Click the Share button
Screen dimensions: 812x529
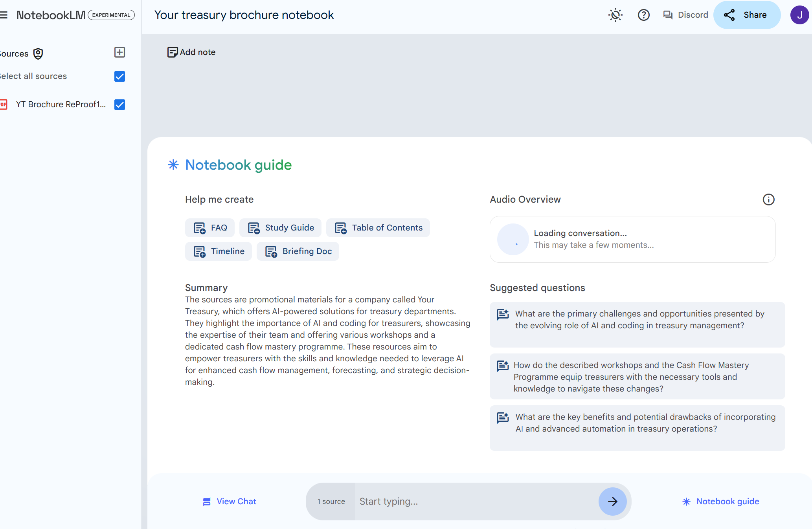[747, 15]
